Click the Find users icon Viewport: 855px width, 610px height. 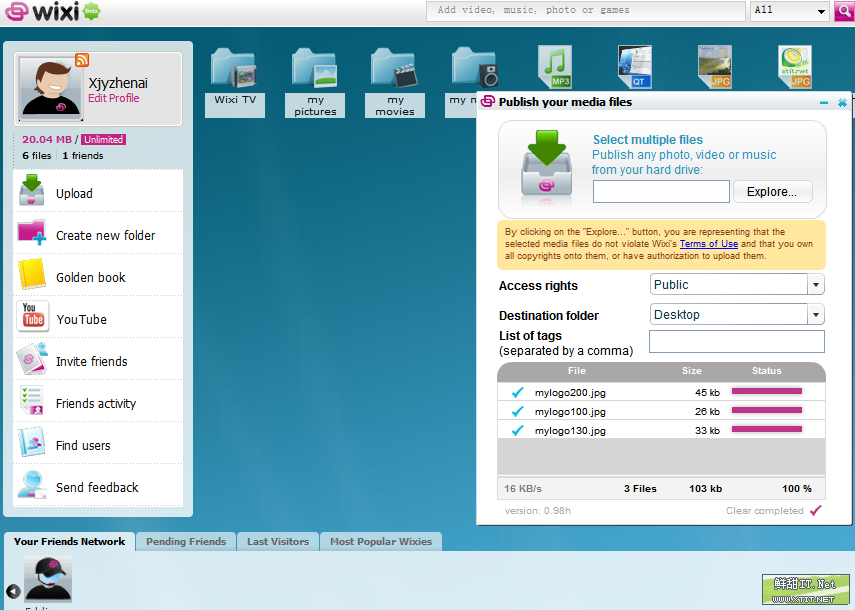coord(32,442)
